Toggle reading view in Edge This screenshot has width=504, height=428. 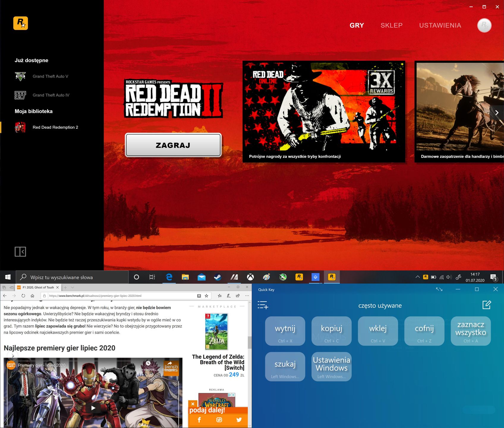click(x=199, y=296)
